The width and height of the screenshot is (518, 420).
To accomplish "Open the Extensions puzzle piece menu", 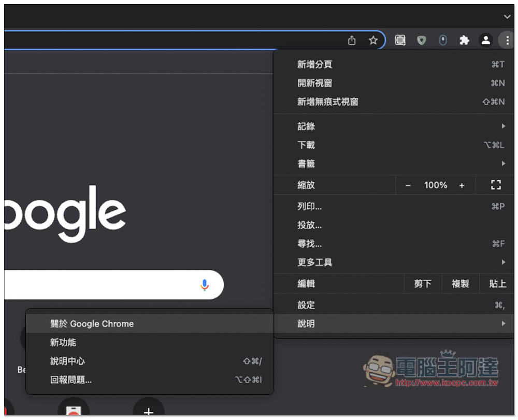I will pos(464,40).
